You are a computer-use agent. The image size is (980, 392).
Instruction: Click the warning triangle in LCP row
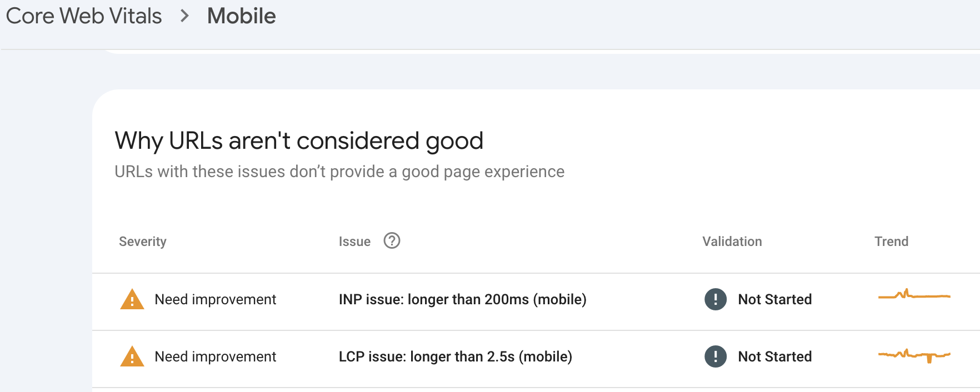(132, 357)
